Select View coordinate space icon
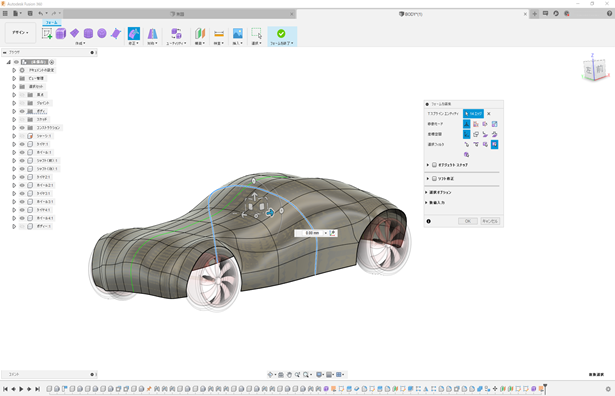 coord(476,134)
